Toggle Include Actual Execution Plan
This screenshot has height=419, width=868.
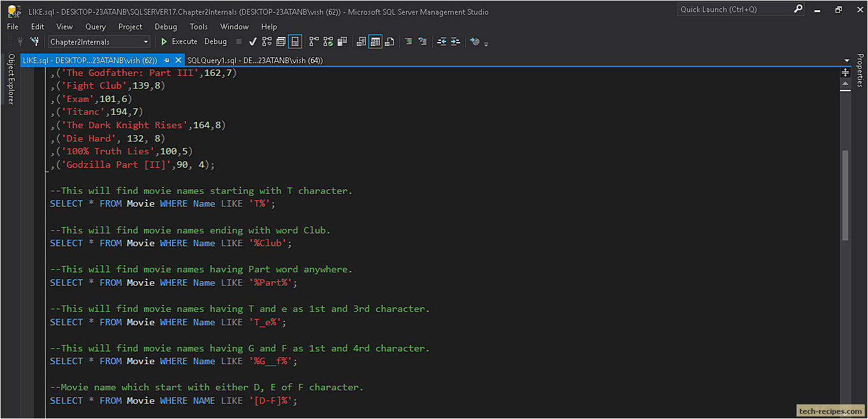(314, 41)
